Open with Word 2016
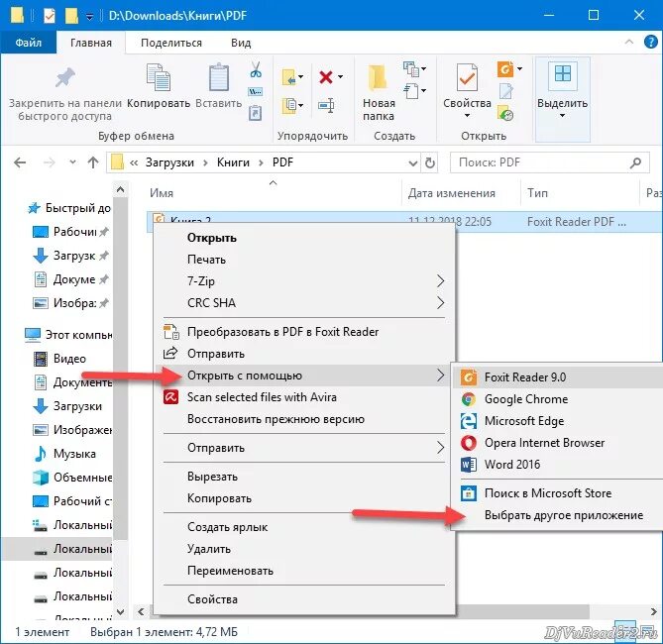This screenshot has height=644, width=663. click(x=557, y=465)
